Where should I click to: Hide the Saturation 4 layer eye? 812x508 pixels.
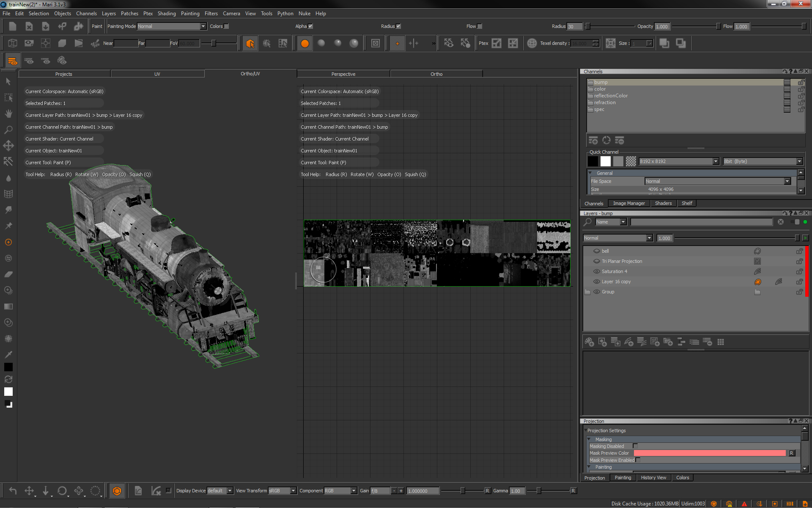coord(596,271)
